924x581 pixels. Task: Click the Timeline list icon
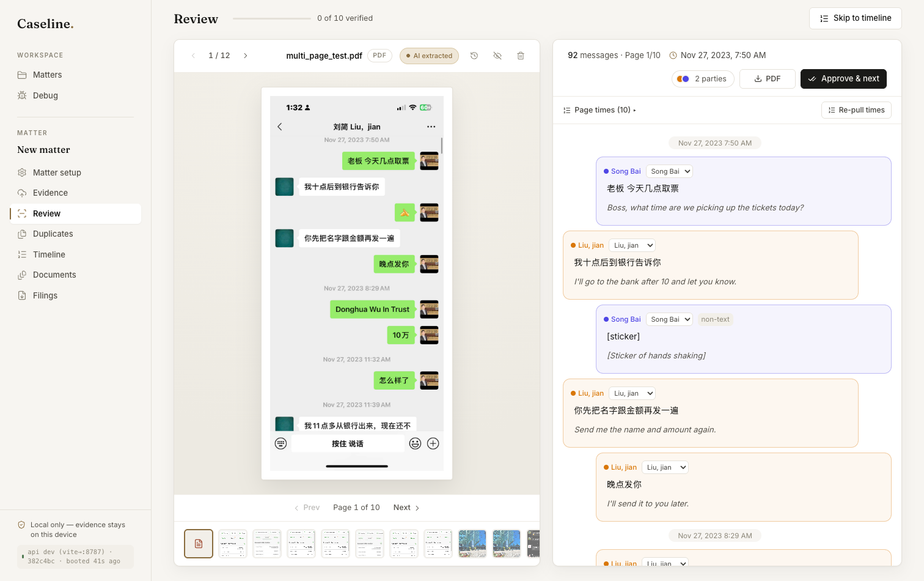[x=22, y=254]
